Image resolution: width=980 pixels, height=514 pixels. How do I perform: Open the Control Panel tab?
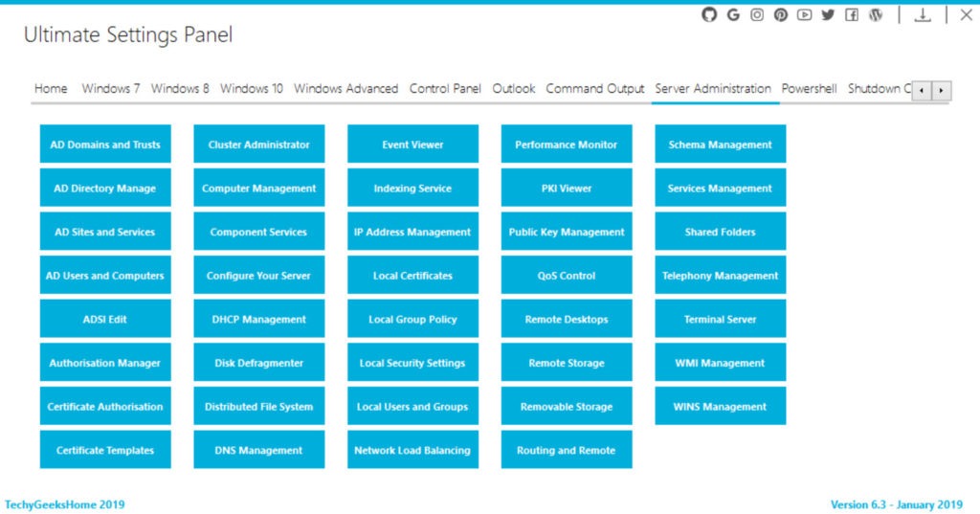click(445, 89)
